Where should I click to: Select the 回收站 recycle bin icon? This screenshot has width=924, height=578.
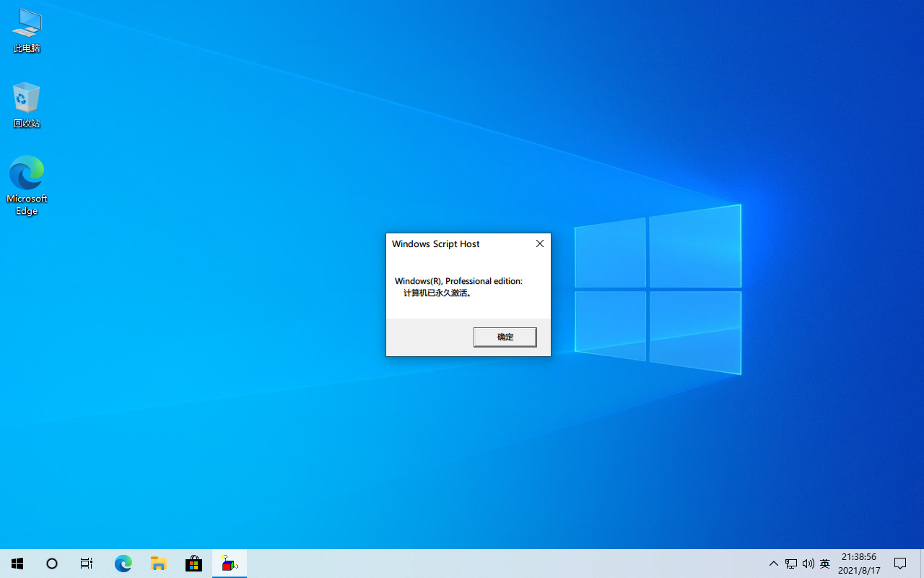(27, 105)
